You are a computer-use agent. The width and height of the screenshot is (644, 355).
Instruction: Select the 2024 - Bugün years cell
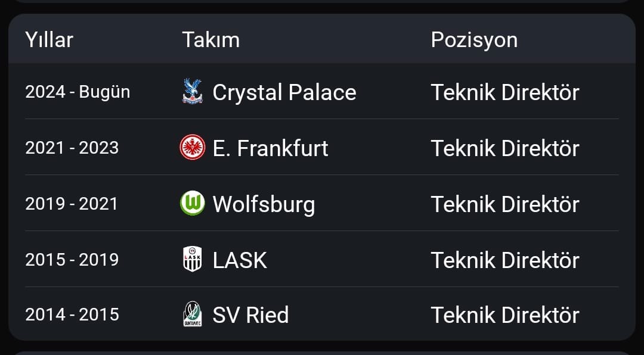coord(78,92)
